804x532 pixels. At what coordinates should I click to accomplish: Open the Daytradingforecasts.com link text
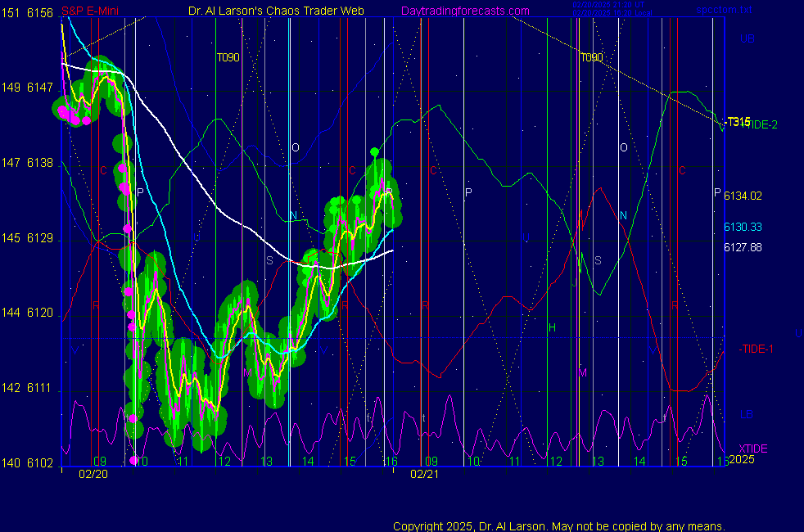pyautogui.click(x=465, y=11)
